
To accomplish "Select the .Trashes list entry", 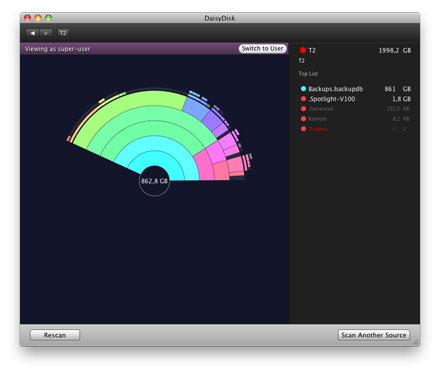I will click(x=355, y=129).
